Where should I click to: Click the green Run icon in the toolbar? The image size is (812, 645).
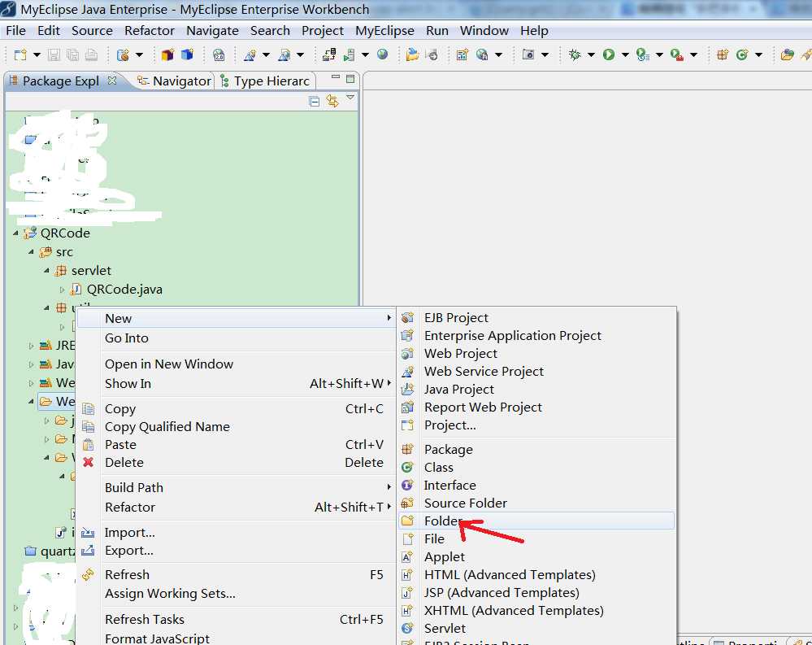click(x=609, y=54)
